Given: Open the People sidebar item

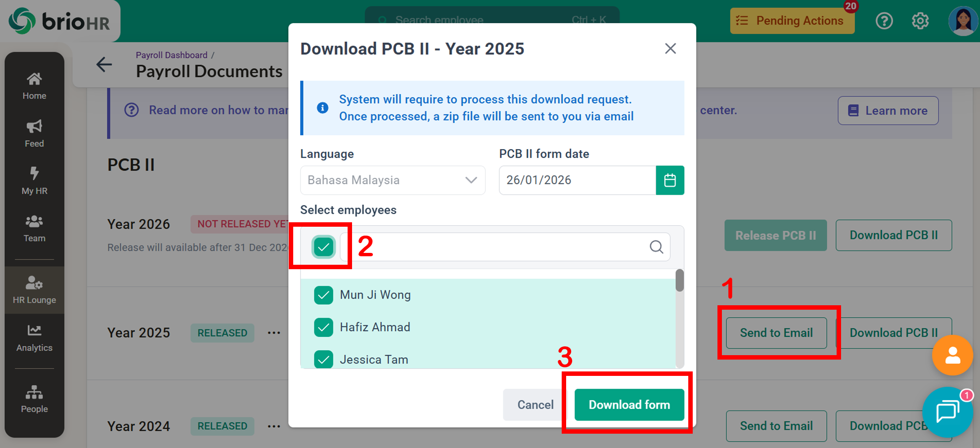Looking at the screenshot, I should (34, 399).
